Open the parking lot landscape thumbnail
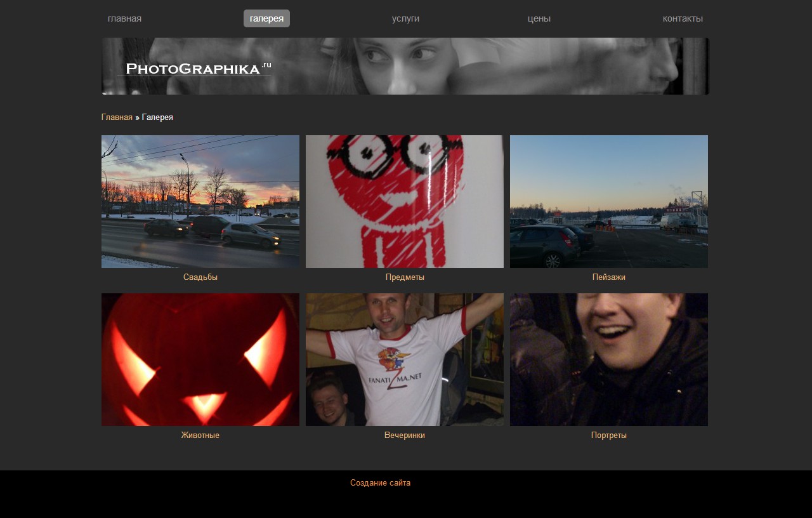The width and height of the screenshot is (812, 518). 609,201
